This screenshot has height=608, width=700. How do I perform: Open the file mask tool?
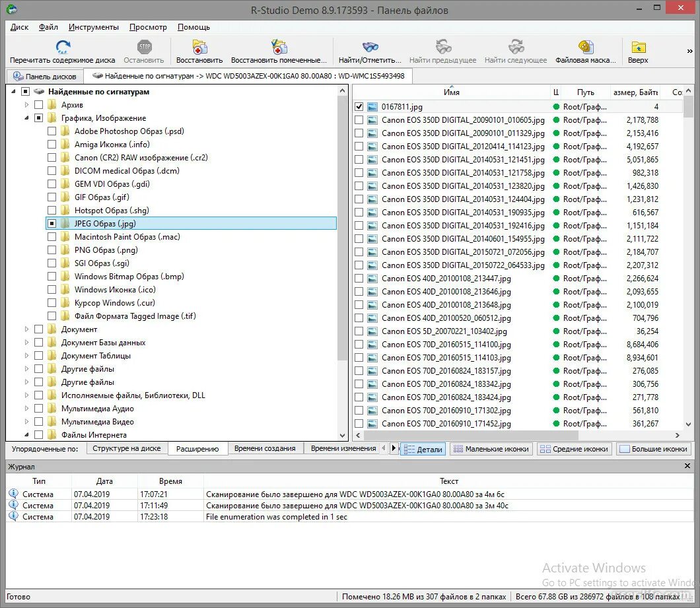click(x=586, y=47)
